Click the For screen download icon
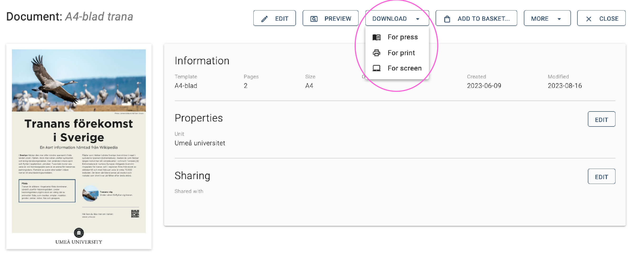This screenshot has height=278, width=644. tap(377, 68)
